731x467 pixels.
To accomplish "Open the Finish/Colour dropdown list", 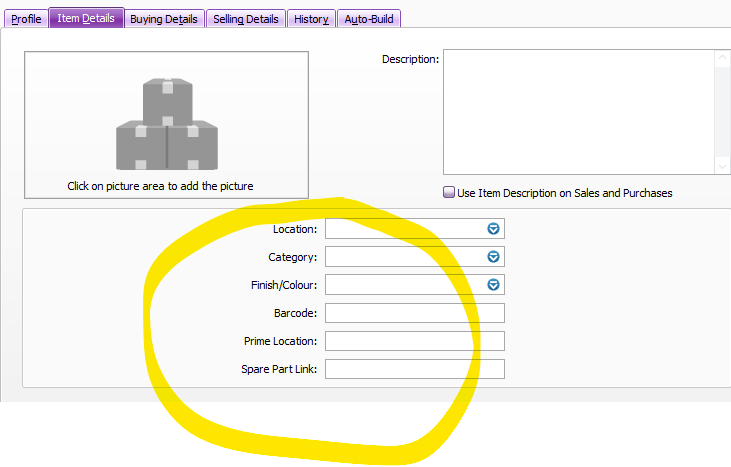I will coord(493,285).
